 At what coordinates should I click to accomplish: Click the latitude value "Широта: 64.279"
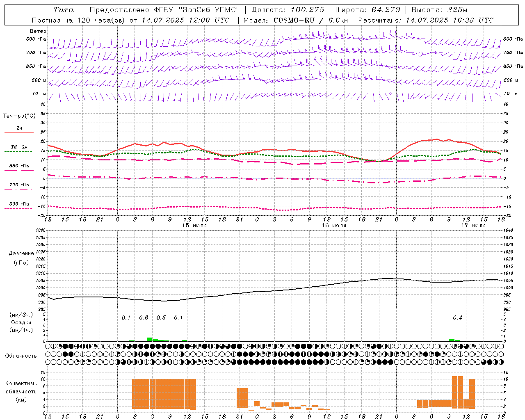(x=367, y=10)
